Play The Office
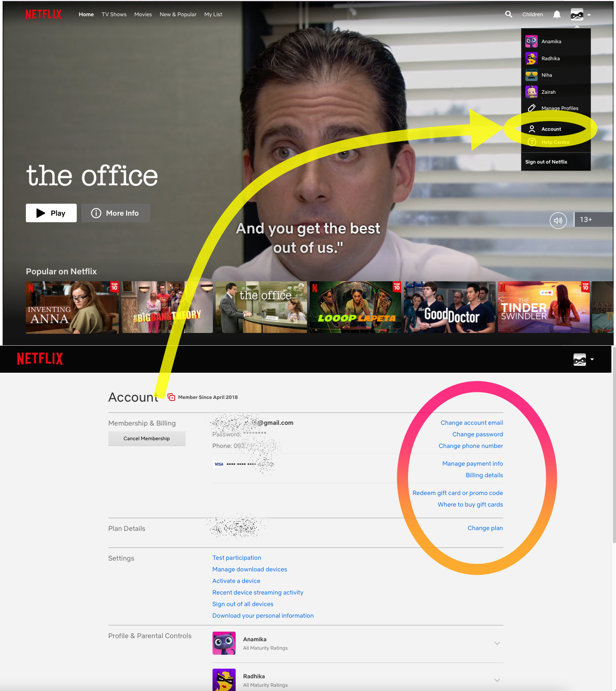 [51, 213]
